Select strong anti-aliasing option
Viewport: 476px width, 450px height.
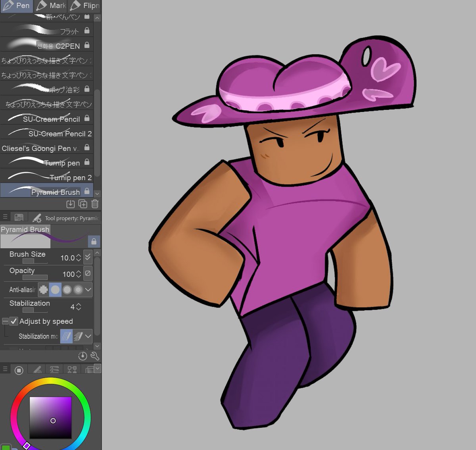pyautogui.click(x=78, y=290)
